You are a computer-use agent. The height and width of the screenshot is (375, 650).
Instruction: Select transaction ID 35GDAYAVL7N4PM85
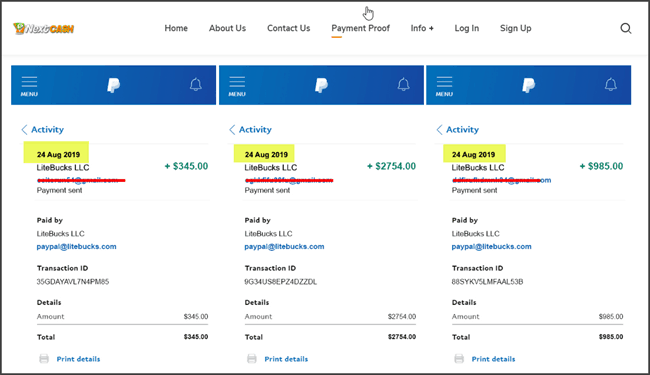73,282
